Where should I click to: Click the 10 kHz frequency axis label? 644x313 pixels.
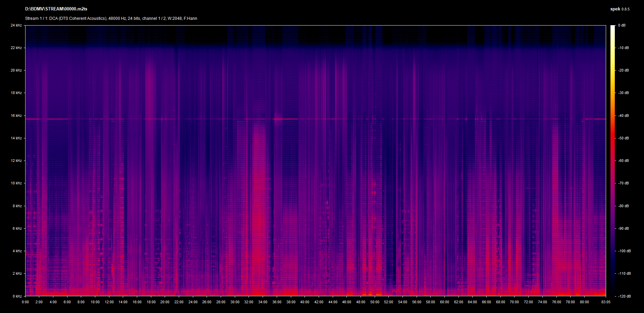point(16,183)
